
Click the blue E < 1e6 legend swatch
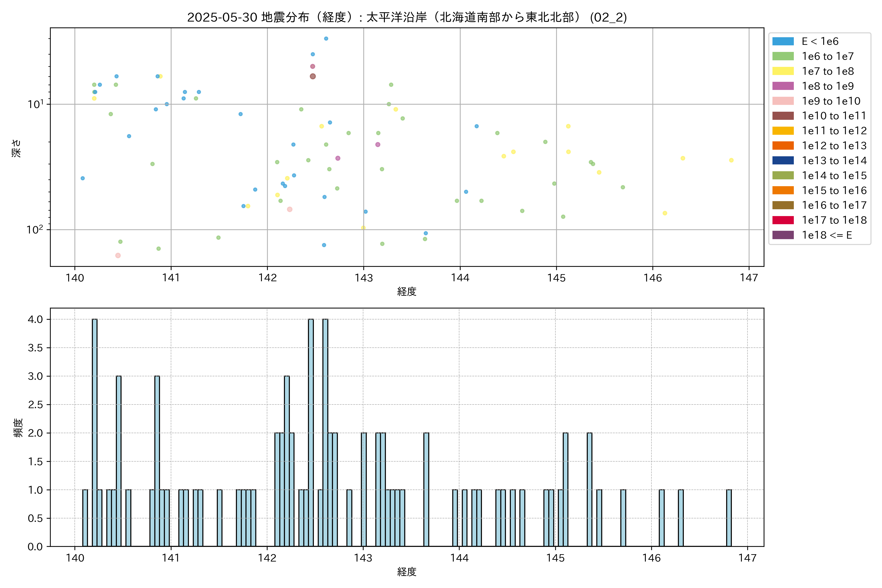pos(783,41)
